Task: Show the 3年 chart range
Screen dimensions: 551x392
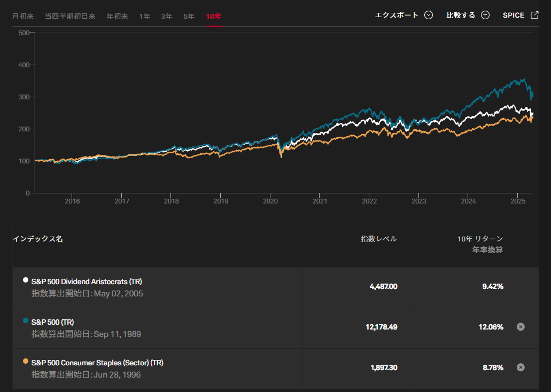Action: (x=167, y=16)
